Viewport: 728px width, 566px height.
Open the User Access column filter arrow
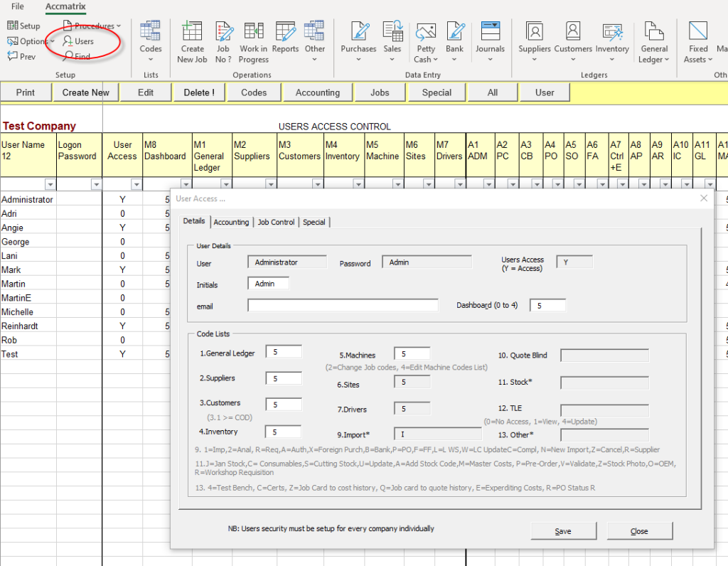136,184
